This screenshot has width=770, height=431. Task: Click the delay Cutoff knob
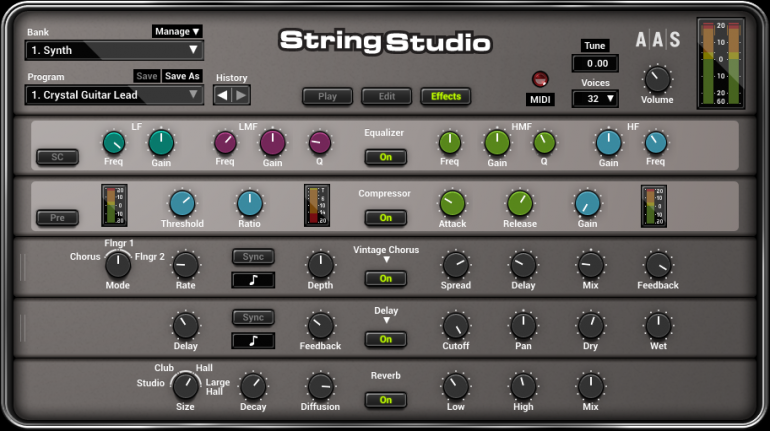tap(456, 325)
